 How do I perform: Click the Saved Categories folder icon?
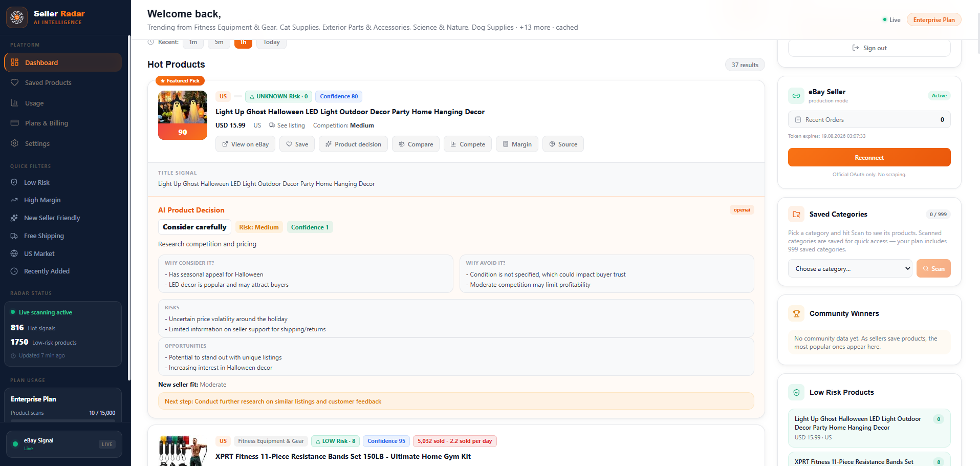[796, 215]
